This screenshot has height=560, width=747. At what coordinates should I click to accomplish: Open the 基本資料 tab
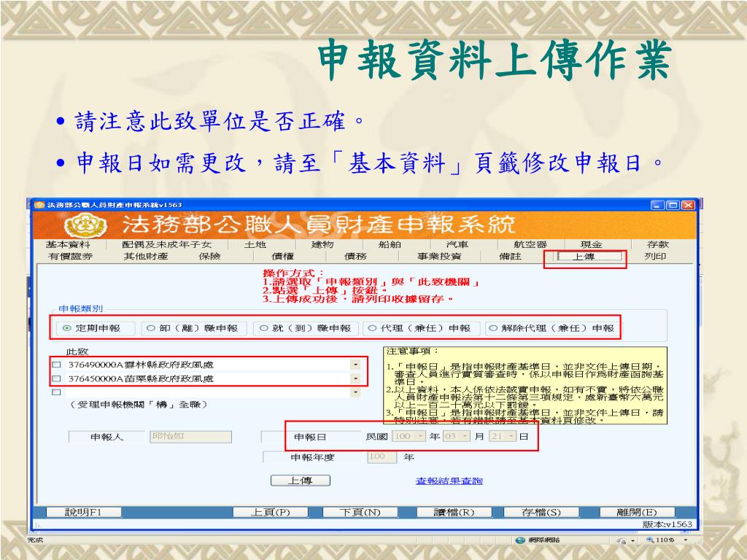tap(68, 244)
